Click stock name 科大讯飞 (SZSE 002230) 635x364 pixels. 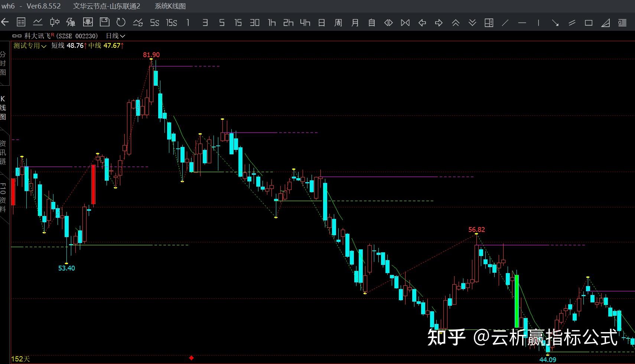tap(61, 36)
